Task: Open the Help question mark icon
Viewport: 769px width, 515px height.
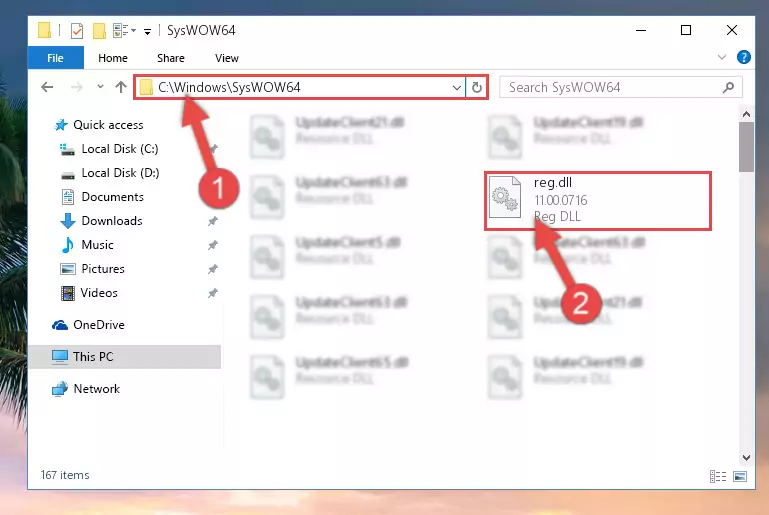Action: coord(743,57)
